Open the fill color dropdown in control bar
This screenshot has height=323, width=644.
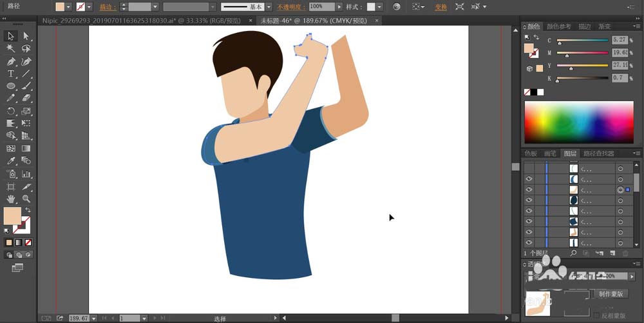coord(68,6)
